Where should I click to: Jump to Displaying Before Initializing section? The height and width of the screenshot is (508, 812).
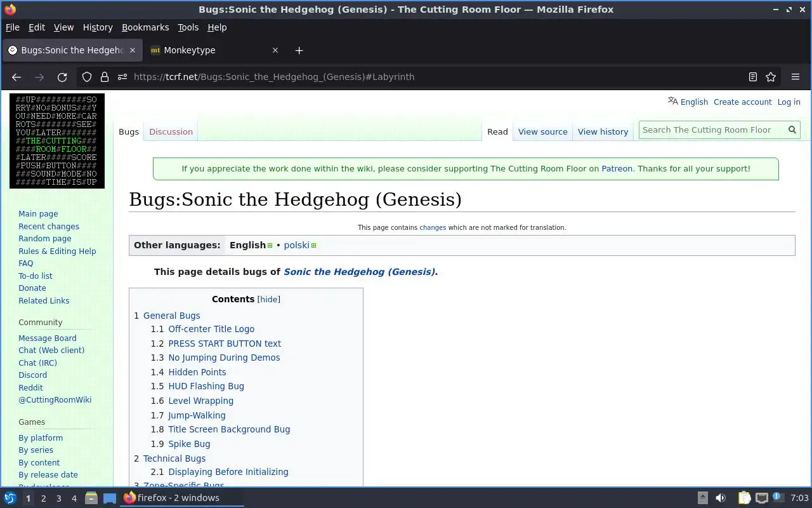pyautogui.click(x=228, y=472)
